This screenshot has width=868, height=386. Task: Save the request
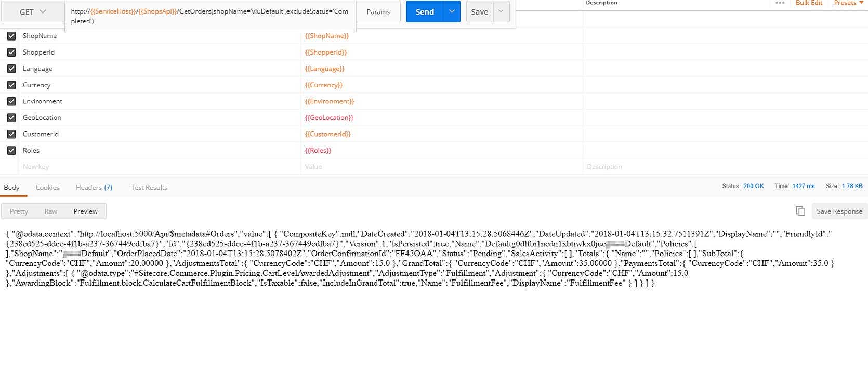(479, 12)
